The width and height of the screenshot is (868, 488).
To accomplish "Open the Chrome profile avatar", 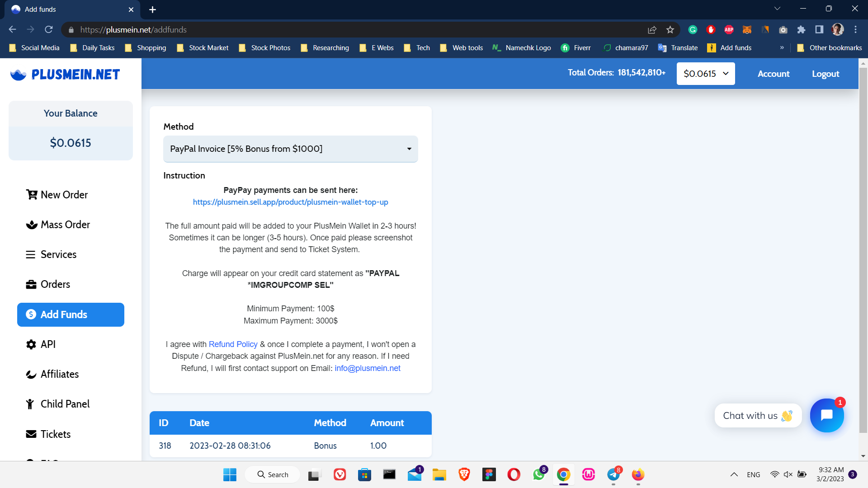I will click(837, 30).
